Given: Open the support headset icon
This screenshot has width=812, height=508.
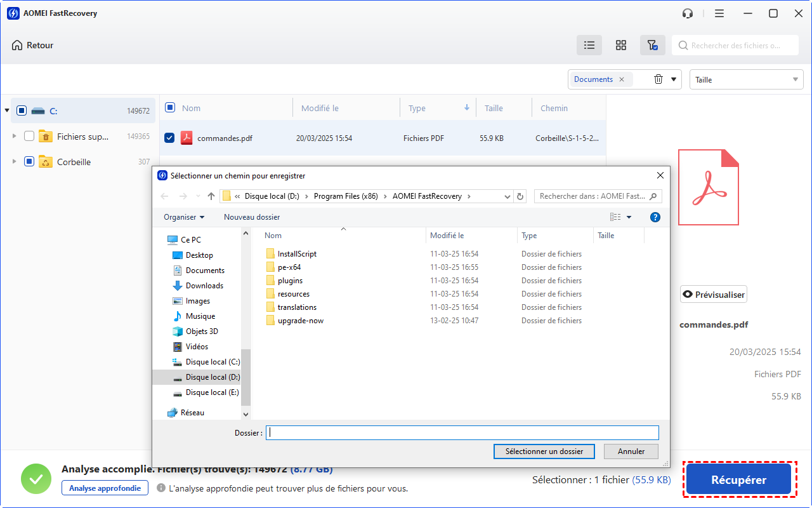Looking at the screenshot, I should [x=688, y=13].
